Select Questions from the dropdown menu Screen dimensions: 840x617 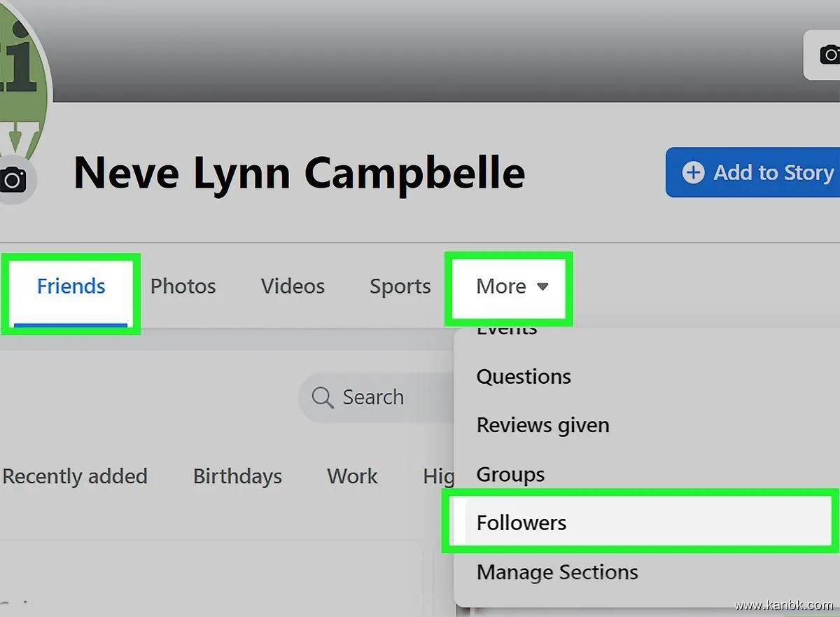pyautogui.click(x=524, y=377)
